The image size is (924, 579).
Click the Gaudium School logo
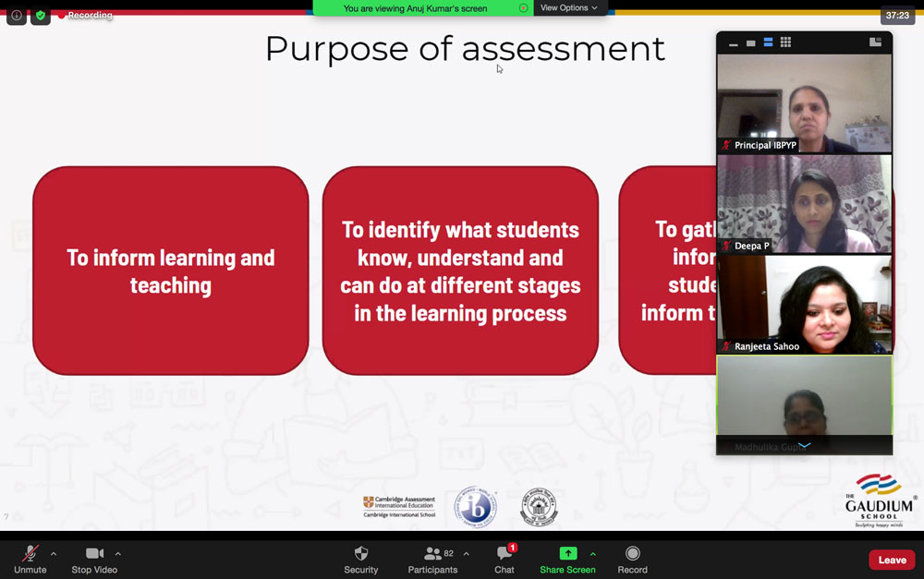[x=880, y=501]
